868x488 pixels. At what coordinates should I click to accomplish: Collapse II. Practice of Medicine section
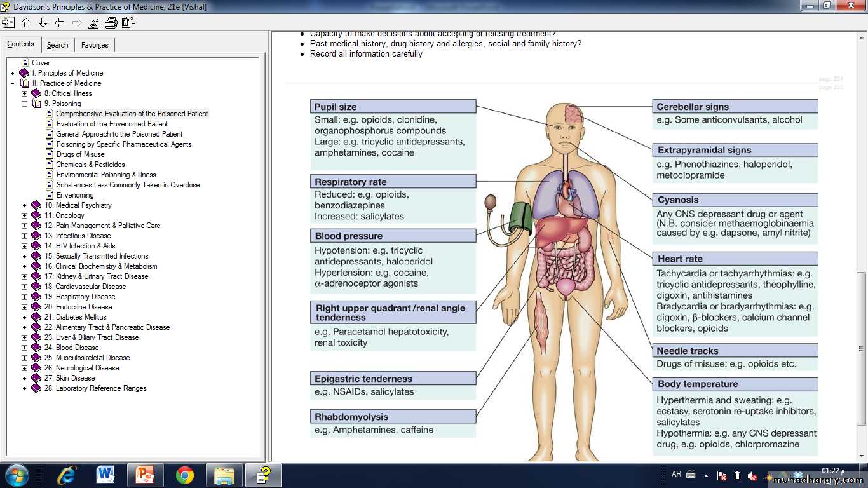click(13, 83)
